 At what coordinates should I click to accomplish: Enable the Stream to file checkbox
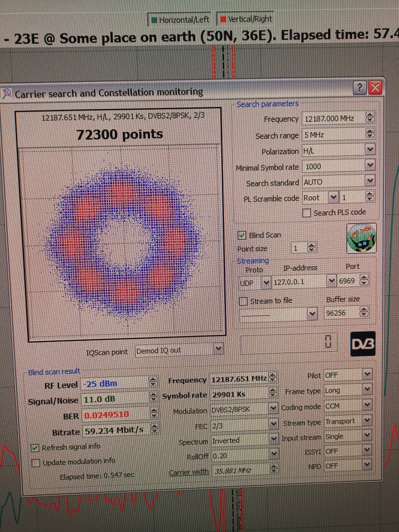pyautogui.click(x=243, y=301)
